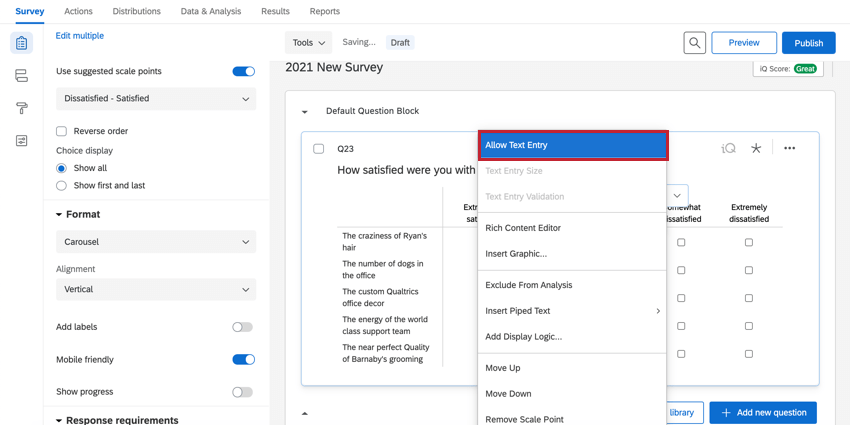Expand the Tools dropdown menu
The height and width of the screenshot is (425, 850).
308,43
